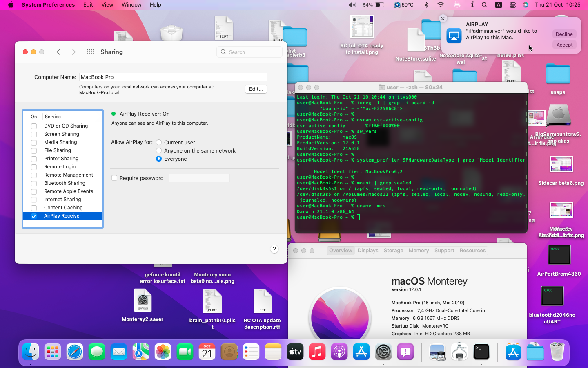Viewport: 588px width, 368px height.
Task: Open the Notes app in the Dock
Action: pos(273,352)
